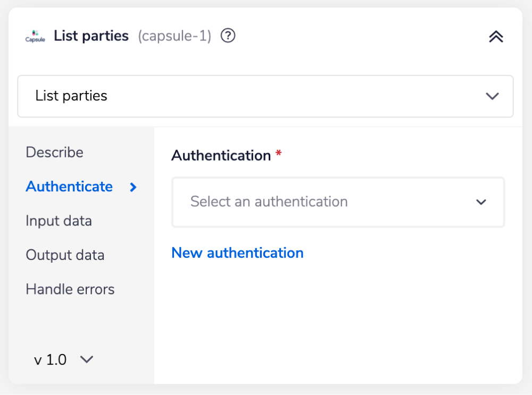Select the Authenticate step in the sidebar

69,187
